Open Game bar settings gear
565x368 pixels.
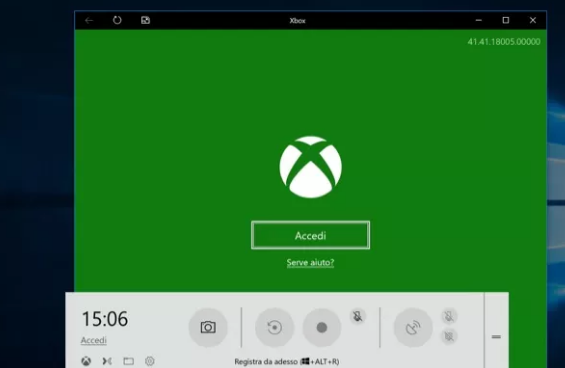tap(150, 361)
